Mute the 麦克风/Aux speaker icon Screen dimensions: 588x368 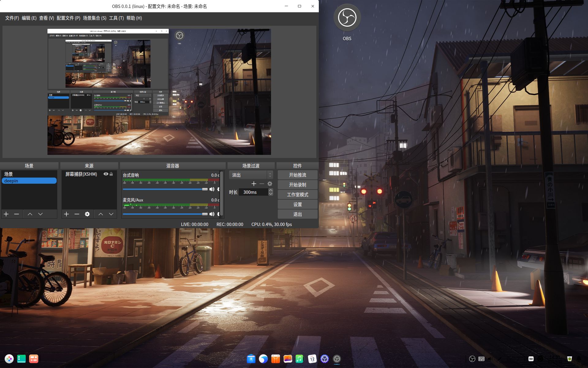pos(212,214)
